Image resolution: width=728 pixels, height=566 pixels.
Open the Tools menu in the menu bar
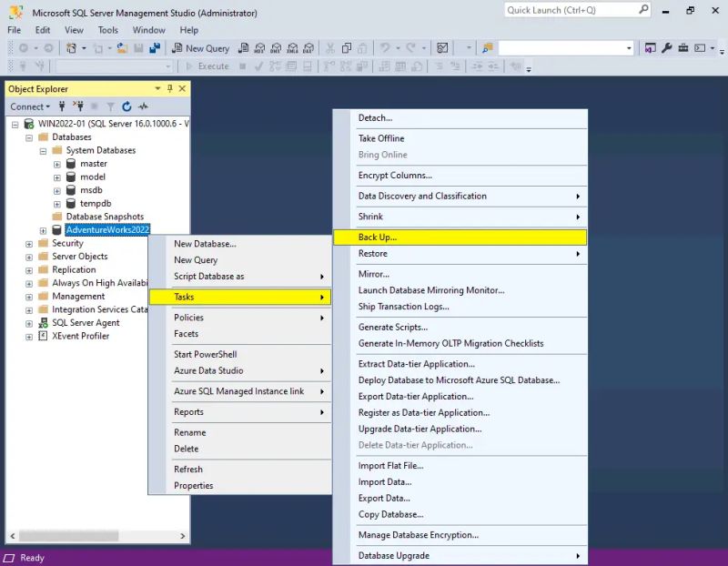[107, 29]
